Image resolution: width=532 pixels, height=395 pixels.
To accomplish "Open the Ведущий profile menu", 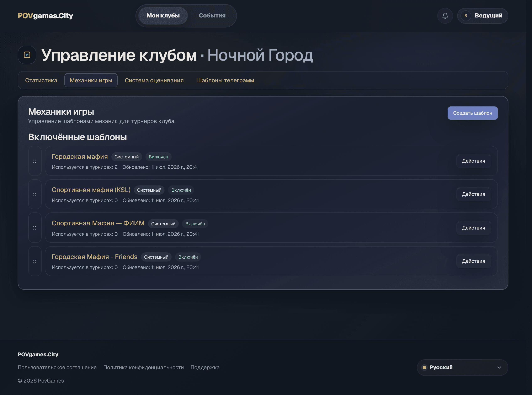I will tap(483, 16).
